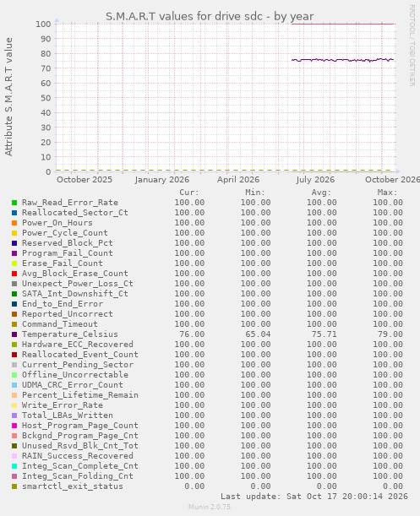Click the Avg: column header

(321, 193)
